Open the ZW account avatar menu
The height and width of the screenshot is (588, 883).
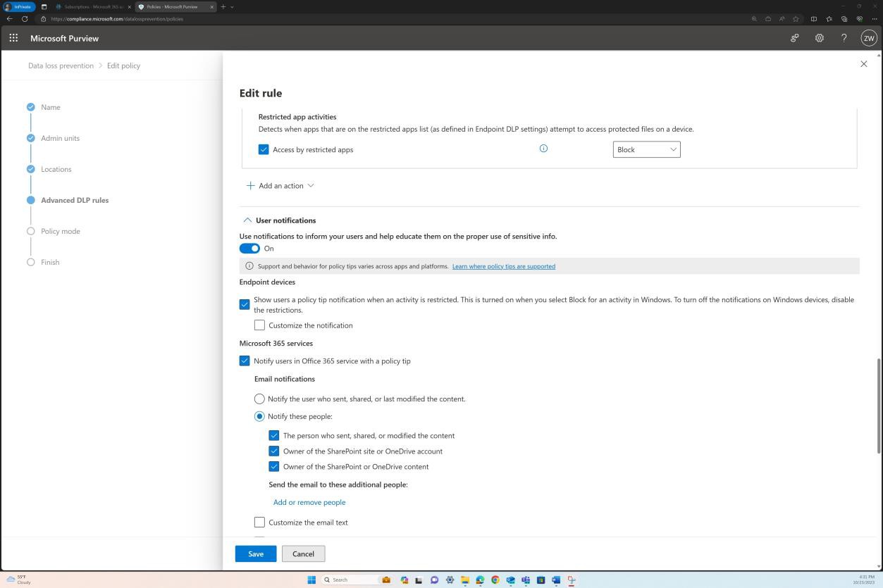coord(868,38)
